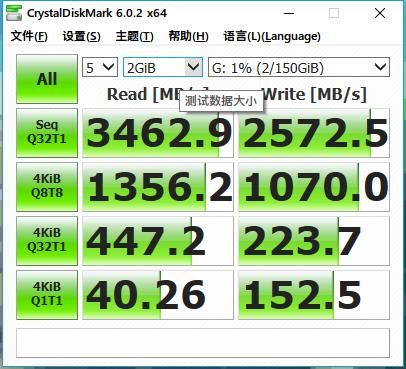
Task: Click the empty comment field at bottom
Action: coord(203,343)
